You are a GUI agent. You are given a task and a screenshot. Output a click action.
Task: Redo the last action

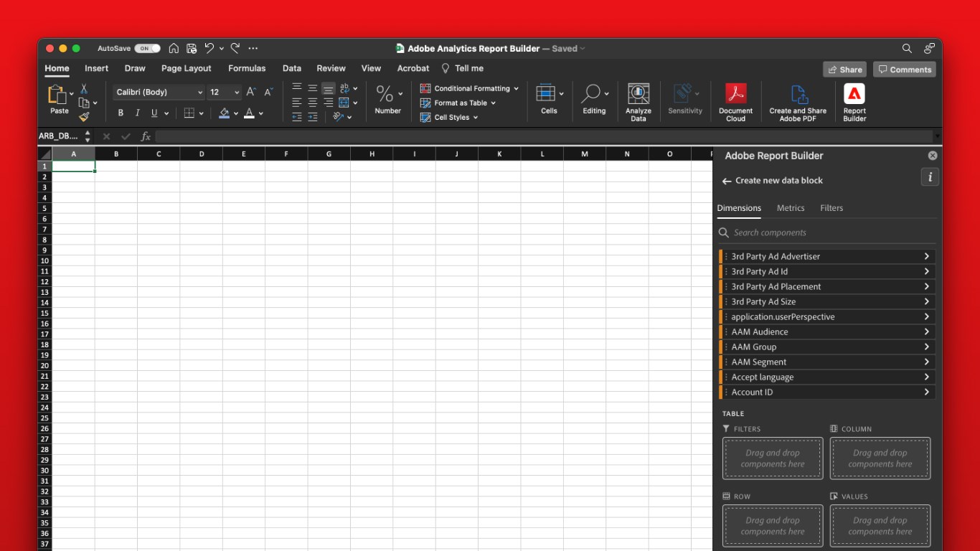tap(235, 48)
